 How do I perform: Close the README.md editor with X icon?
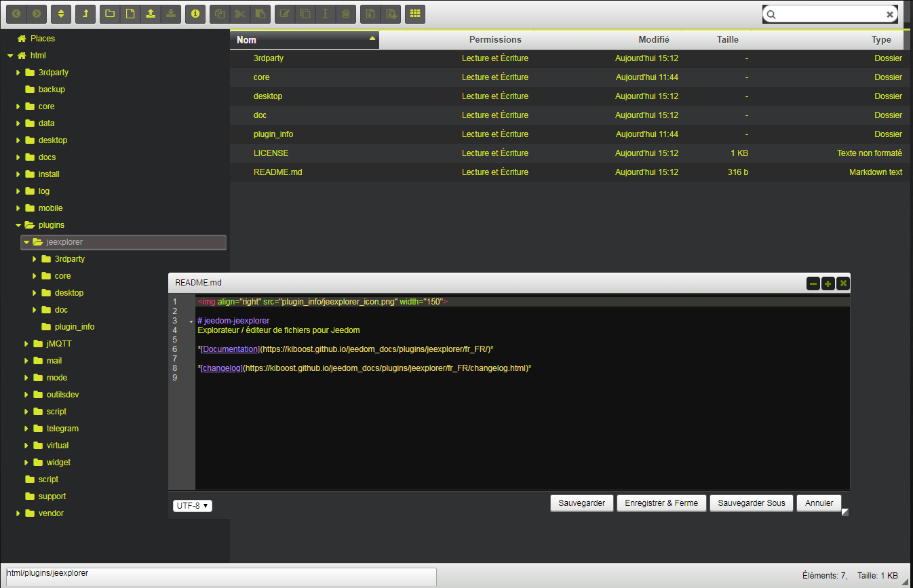click(x=843, y=283)
